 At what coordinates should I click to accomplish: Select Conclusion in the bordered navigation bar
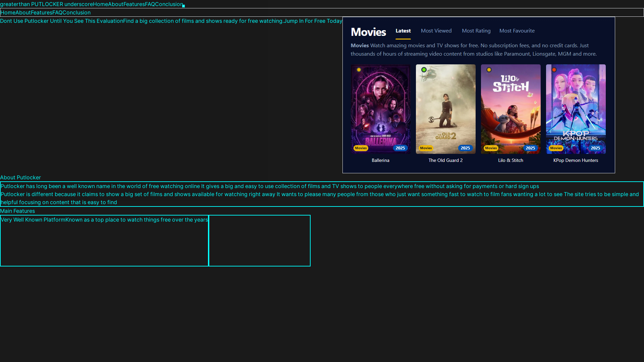(x=76, y=12)
